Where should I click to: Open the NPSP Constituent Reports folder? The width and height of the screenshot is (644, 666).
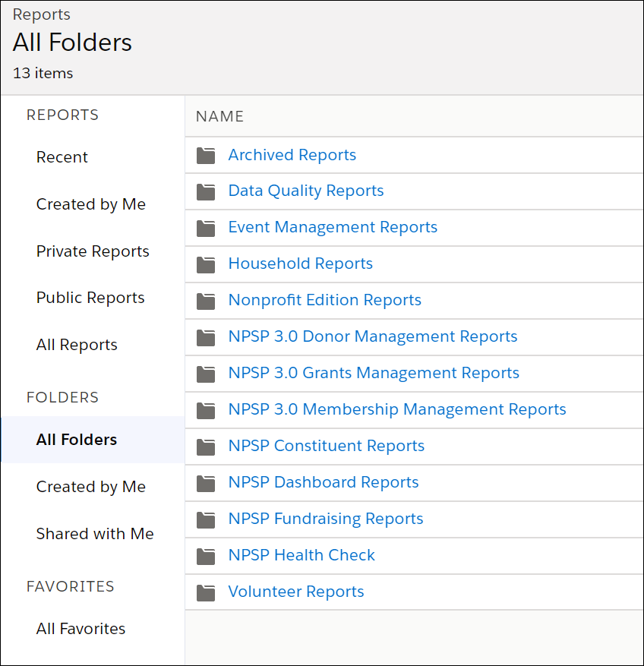coord(327,447)
